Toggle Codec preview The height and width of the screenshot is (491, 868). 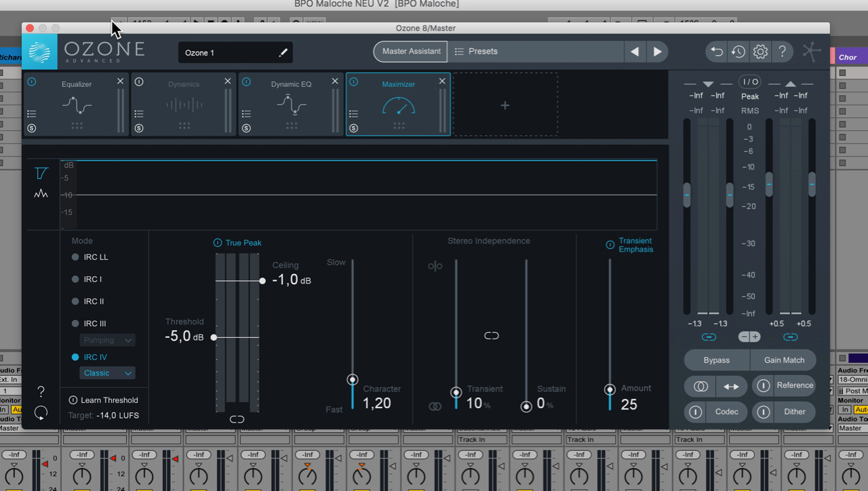pos(696,412)
